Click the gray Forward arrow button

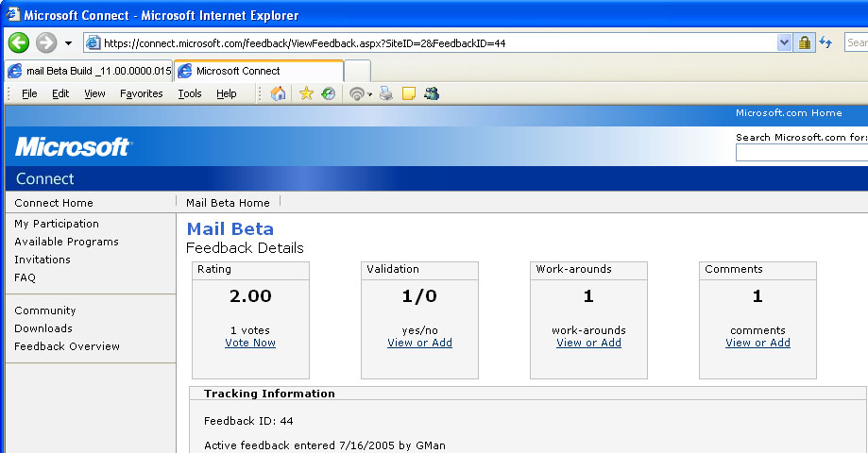tap(46, 42)
